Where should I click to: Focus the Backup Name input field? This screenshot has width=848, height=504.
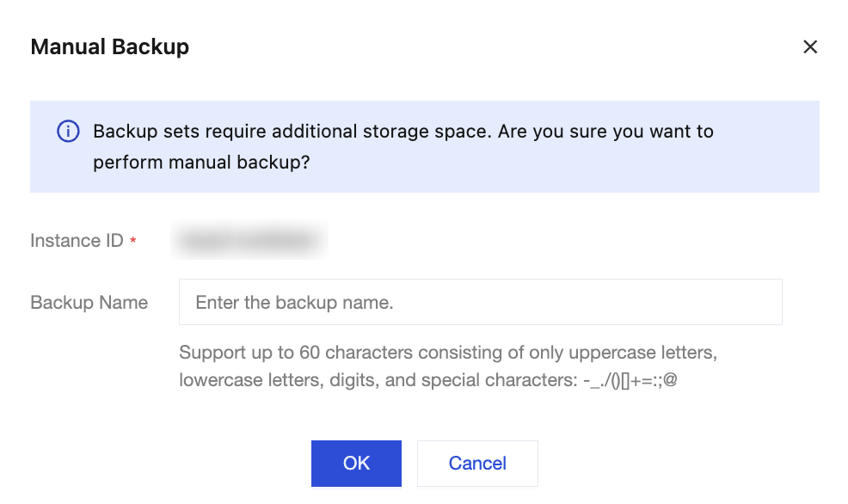tap(480, 302)
